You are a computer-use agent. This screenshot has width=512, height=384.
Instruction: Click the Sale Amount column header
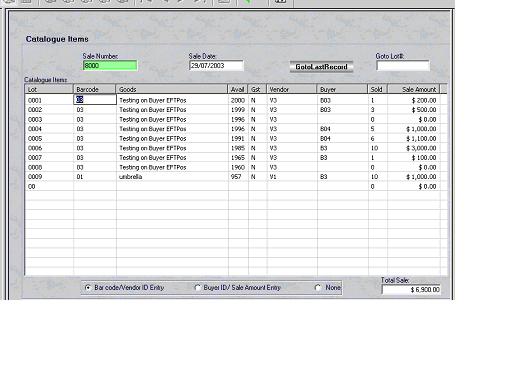pos(414,89)
